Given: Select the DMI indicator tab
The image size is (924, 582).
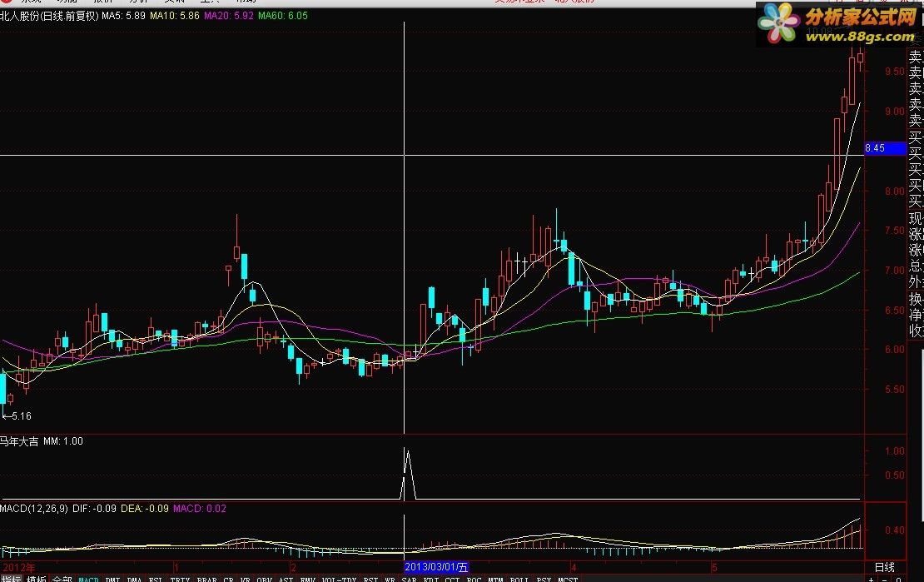Looking at the screenshot, I should point(112,579).
